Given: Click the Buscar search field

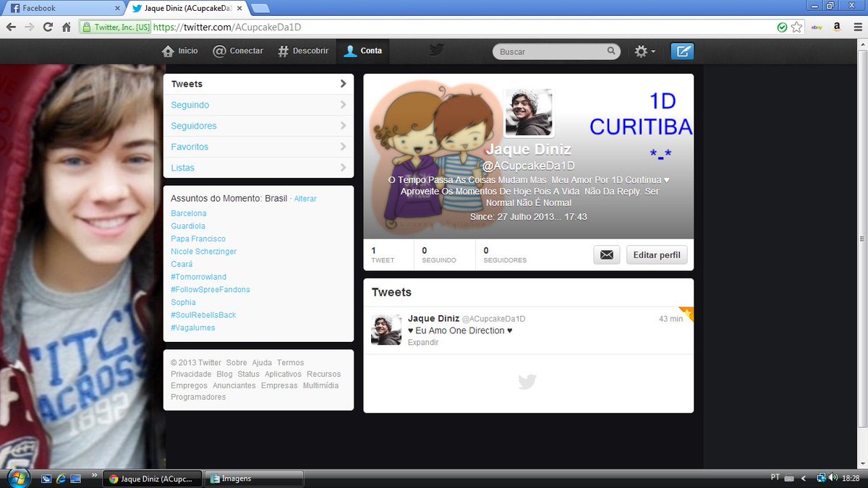Looking at the screenshot, I should point(556,51).
